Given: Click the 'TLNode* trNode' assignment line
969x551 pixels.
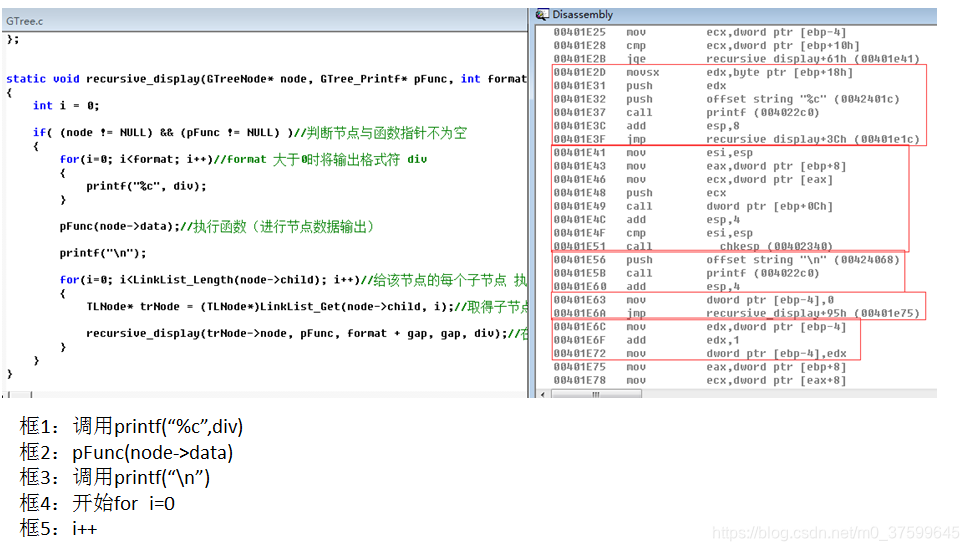Looking at the screenshot, I should [x=307, y=307].
